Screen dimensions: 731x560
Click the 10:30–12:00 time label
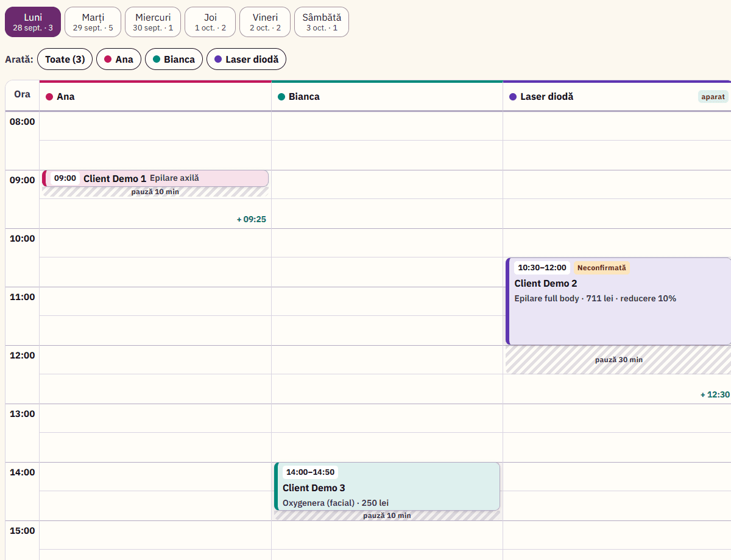[542, 268]
